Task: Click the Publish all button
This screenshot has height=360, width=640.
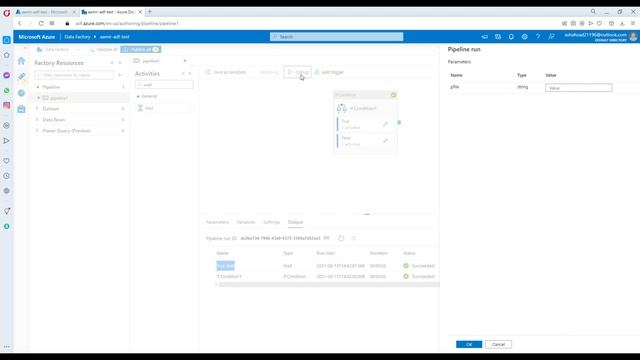Action: click(x=140, y=49)
